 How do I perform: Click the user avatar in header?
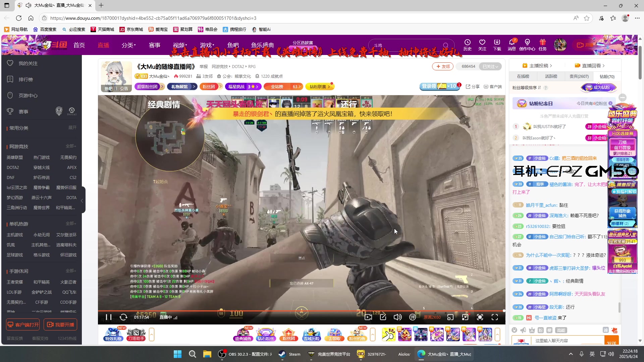click(560, 45)
